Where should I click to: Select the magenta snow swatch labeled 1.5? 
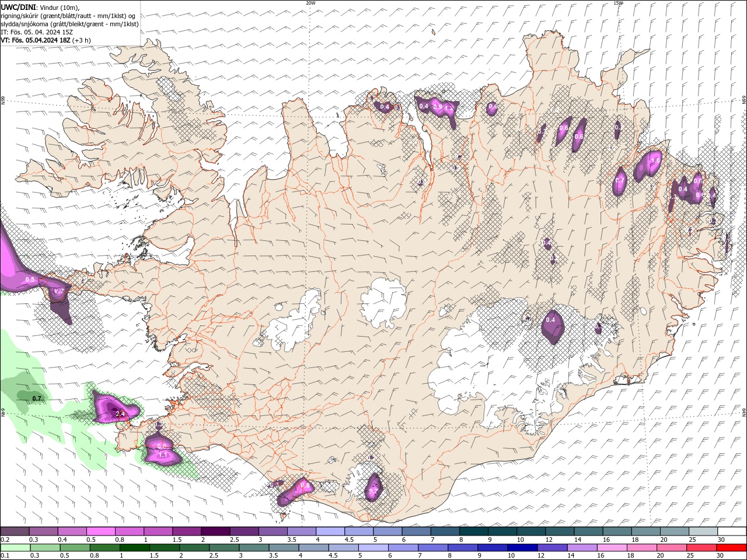coord(186,531)
